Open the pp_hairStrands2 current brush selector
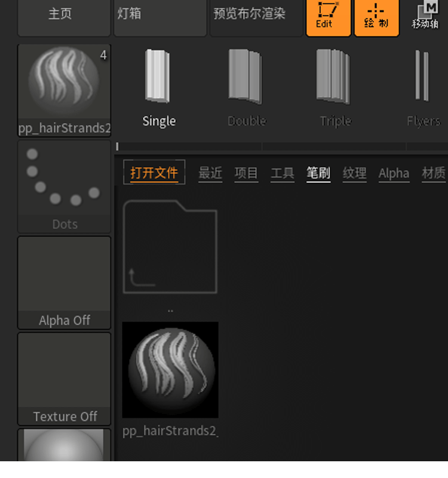This screenshot has height=478, width=448. coord(64,91)
